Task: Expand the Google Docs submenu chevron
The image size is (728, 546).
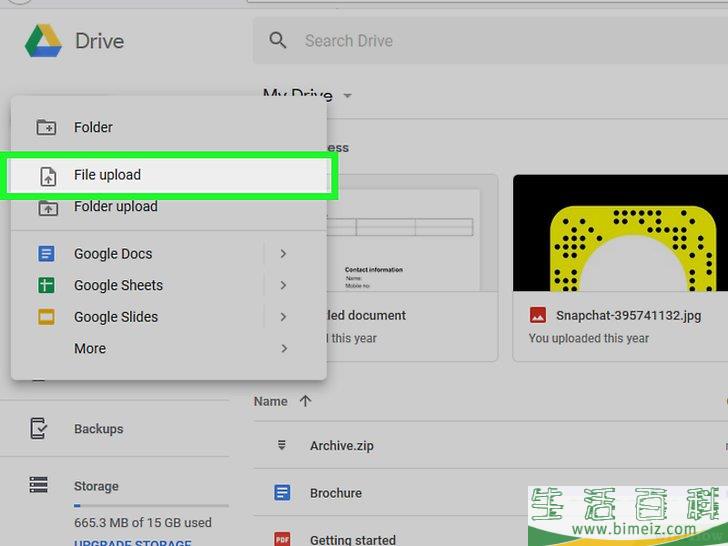Action: pyautogui.click(x=283, y=254)
